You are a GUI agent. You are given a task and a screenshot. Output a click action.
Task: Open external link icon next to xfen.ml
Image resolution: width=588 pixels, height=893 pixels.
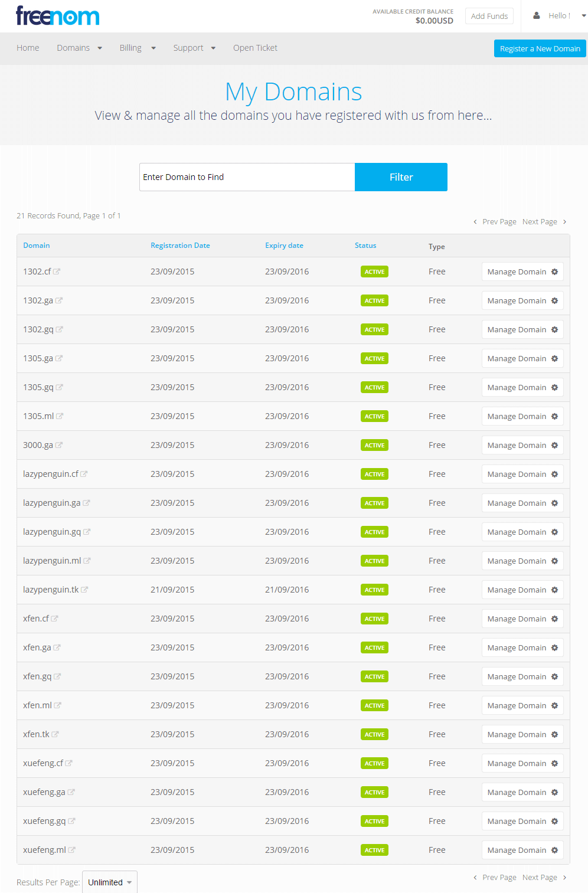58,705
